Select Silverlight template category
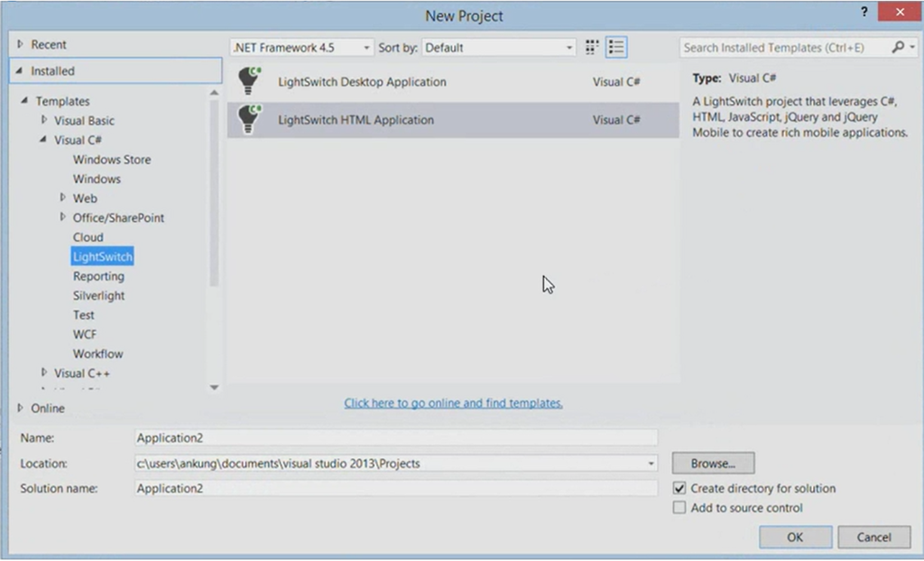This screenshot has width=924, height=561. tap(98, 295)
